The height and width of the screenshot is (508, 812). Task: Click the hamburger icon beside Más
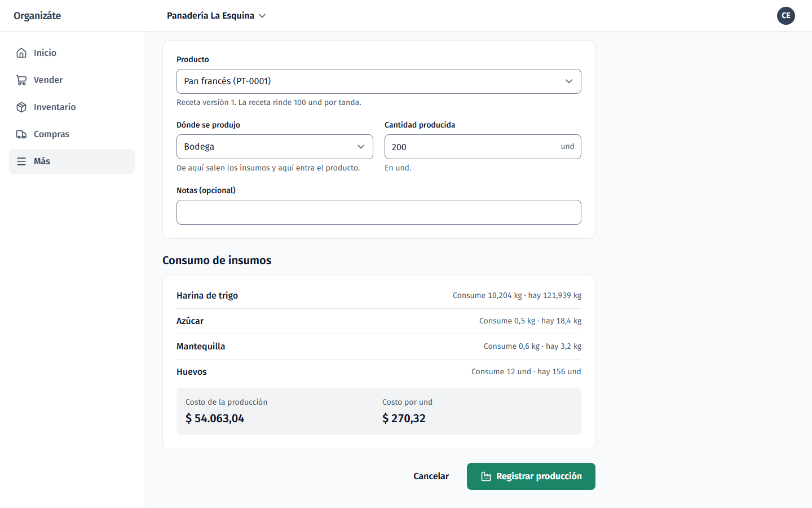[x=21, y=161]
